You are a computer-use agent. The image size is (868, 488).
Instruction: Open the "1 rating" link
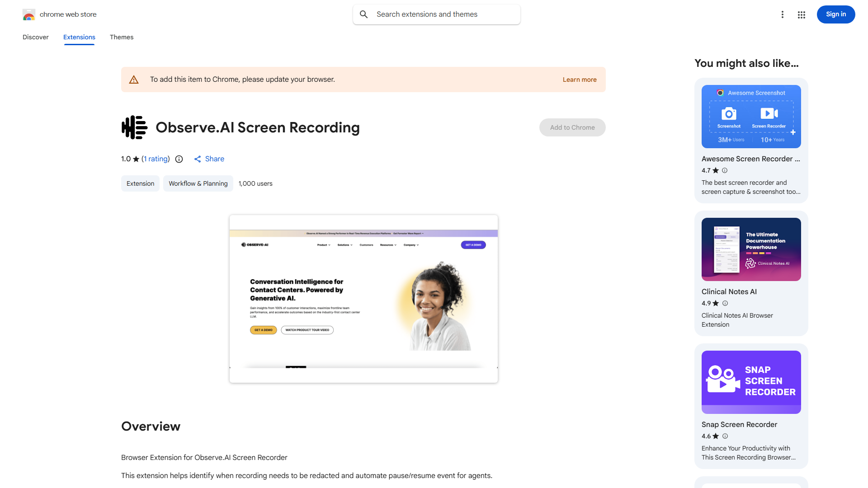point(155,159)
